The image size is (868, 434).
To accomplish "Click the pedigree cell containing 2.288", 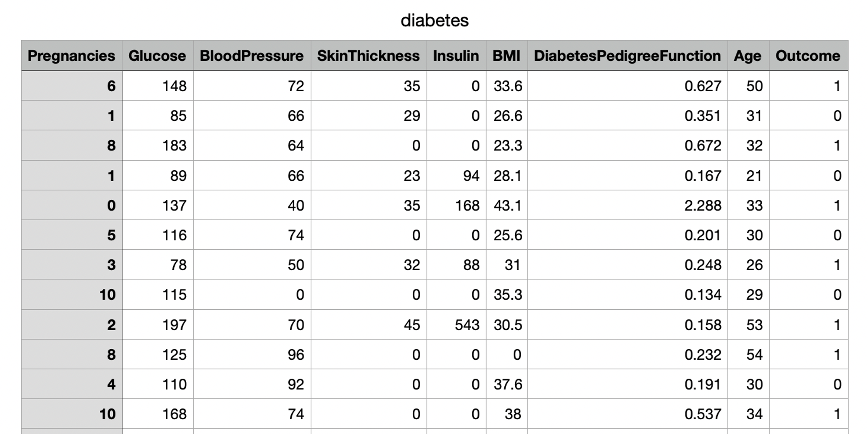I will click(628, 205).
